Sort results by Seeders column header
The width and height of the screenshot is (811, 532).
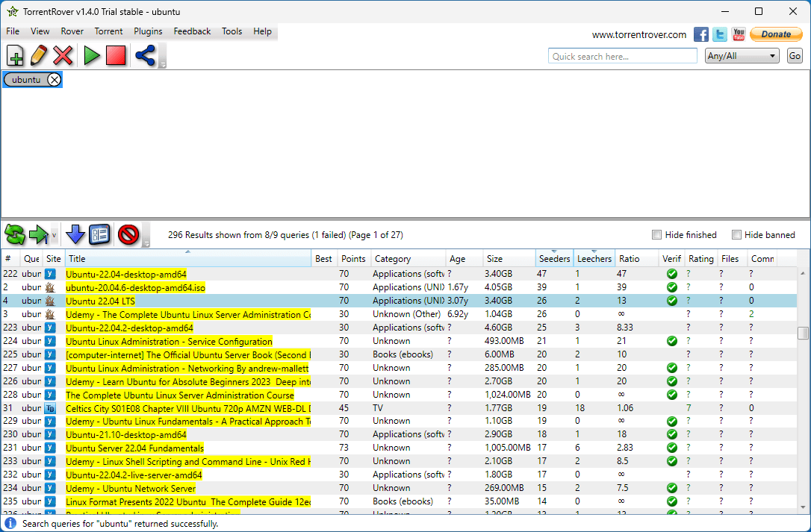tap(555, 259)
